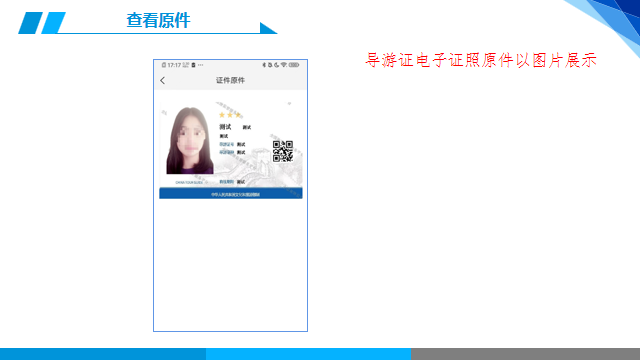Click the blue banner at card bottom
This screenshot has height=360, width=640.
tap(231, 193)
